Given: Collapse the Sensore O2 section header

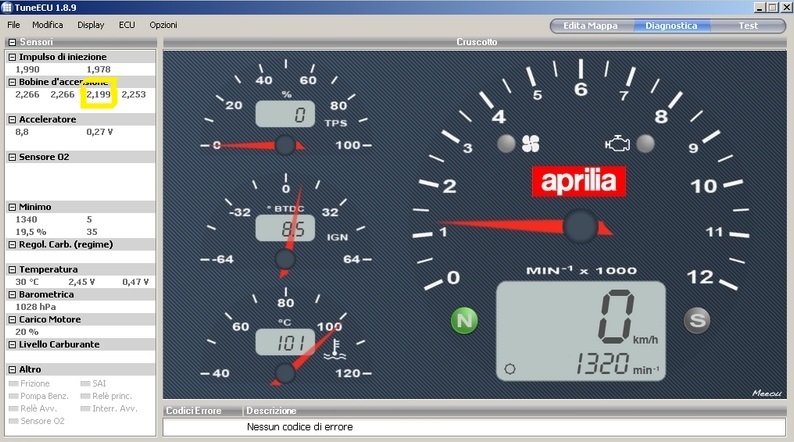Looking at the screenshot, I should pyautogui.click(x=12, y=157).
